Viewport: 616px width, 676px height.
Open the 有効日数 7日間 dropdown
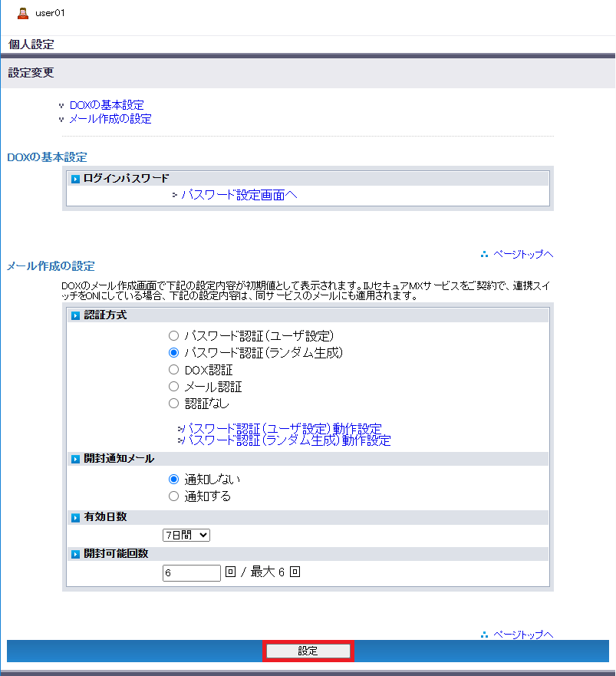coord(186,535)
